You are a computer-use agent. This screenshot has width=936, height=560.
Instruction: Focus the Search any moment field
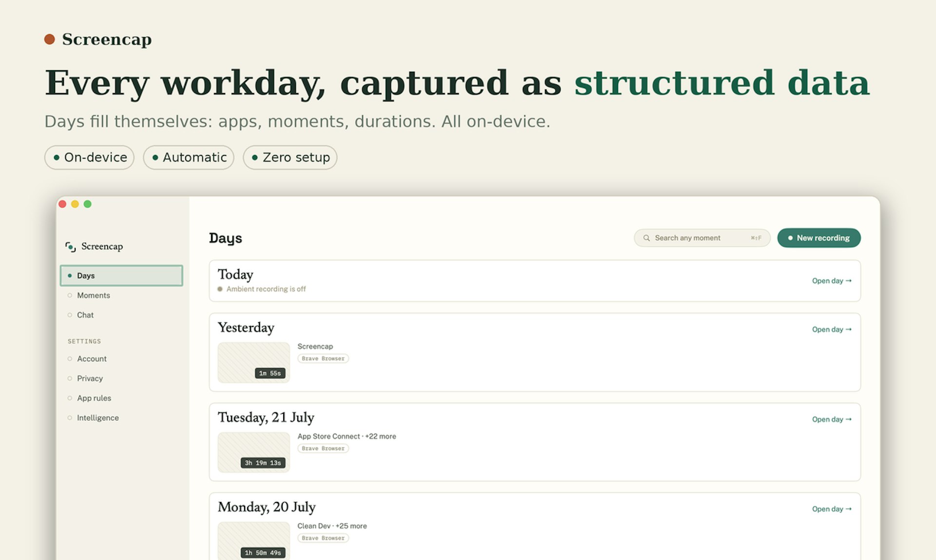coord(702,238)
